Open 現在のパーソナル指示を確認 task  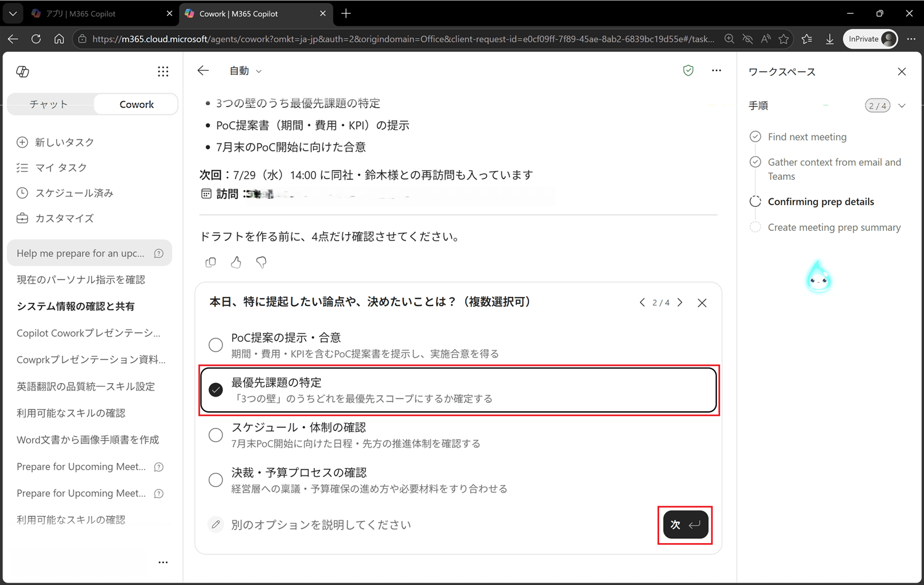(81, 280)
